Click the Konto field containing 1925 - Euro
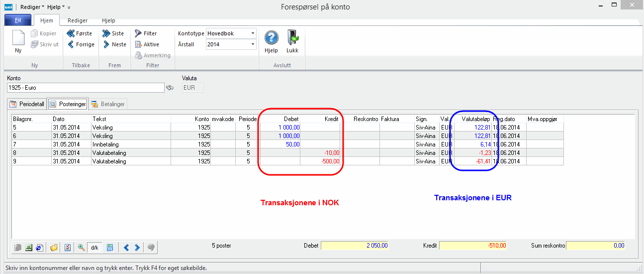Viewport: 644px width, 274px height. coord(85,88)
